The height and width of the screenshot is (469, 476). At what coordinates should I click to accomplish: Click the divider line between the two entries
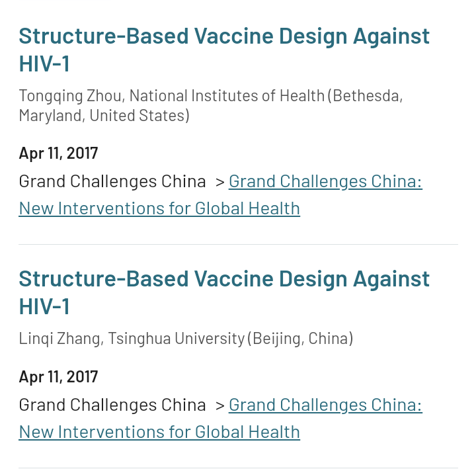[238, 244]
